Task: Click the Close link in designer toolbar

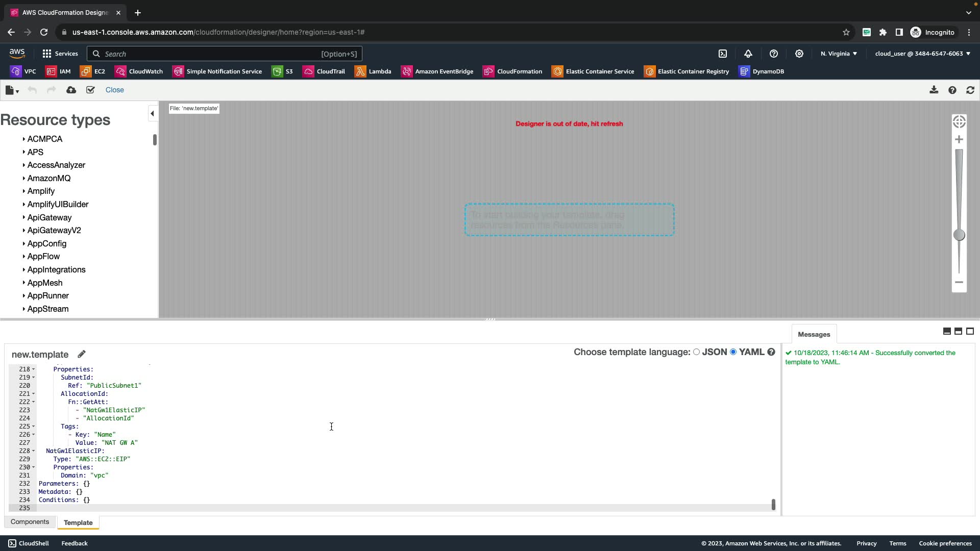Action: [114, 90]
